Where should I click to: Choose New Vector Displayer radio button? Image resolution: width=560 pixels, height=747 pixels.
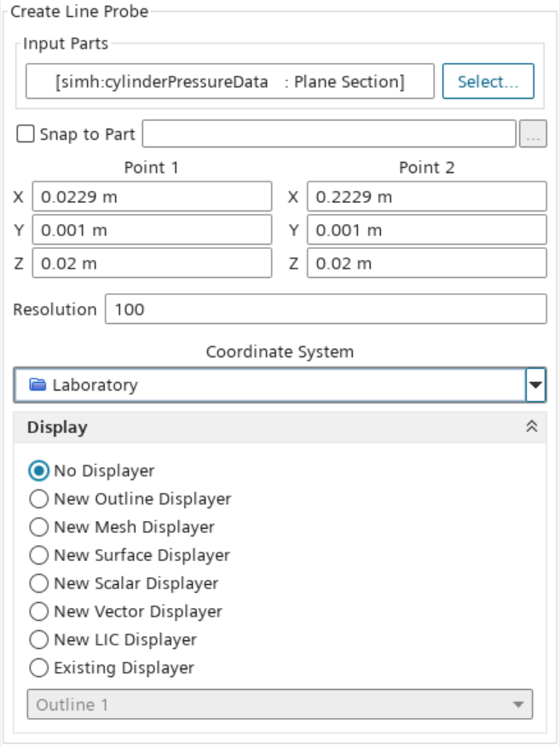(x=38, y=611)
